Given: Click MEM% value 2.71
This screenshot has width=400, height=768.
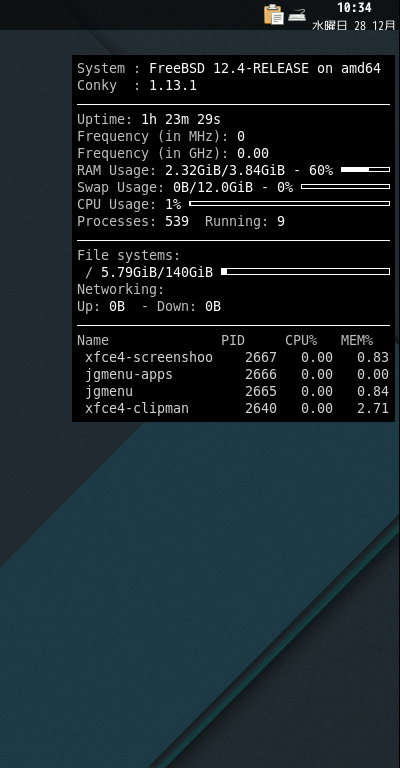Looking at the screenshot, I should point(373,408).
